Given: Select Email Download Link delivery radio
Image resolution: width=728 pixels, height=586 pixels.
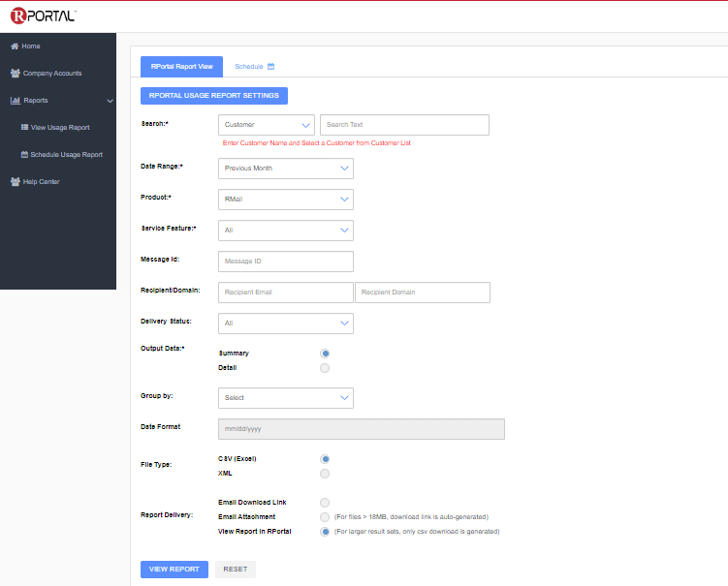Looking at the screenshot, I should tap(325, 503).
